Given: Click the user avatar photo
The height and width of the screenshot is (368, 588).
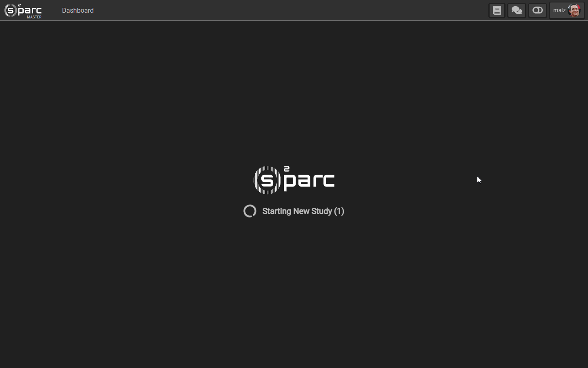Looking at the screenshot, I should coord(575,10).
